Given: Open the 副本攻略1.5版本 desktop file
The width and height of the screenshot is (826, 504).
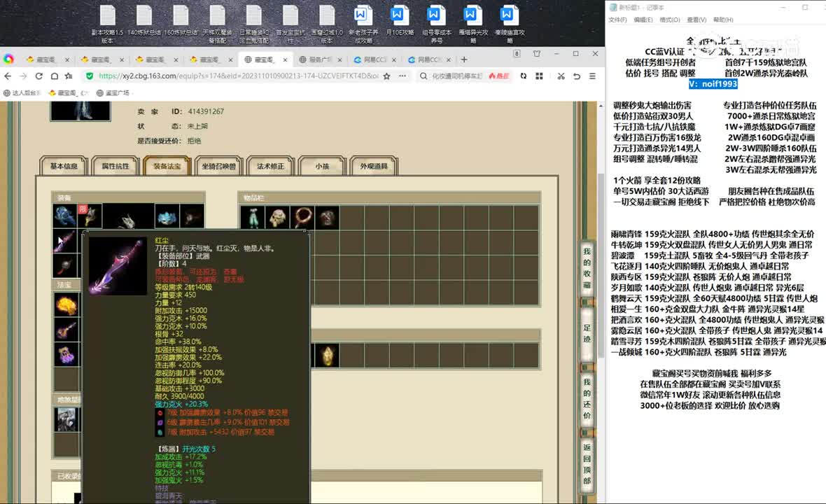Looking at the screenshot, I should click(x=108, y=24).
